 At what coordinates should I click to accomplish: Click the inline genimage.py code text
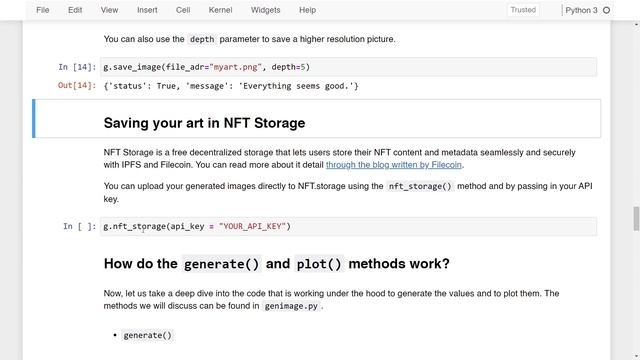coord(291,306)
